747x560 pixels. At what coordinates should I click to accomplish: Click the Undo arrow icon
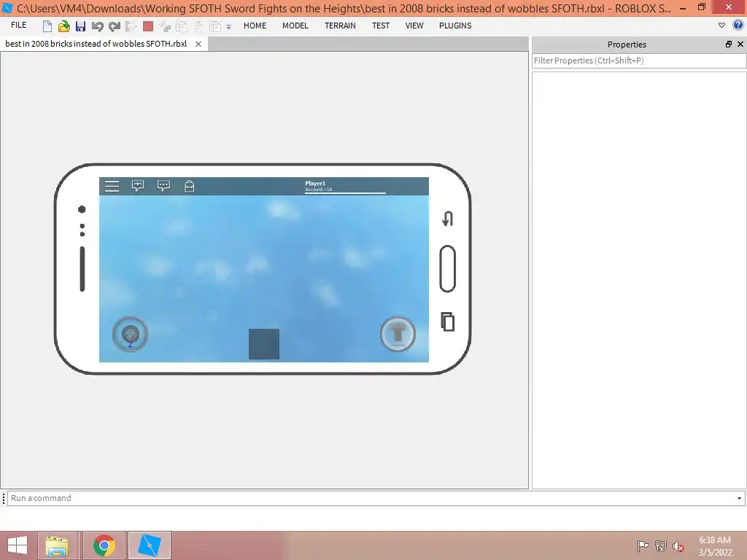pyautogui.click(x=97, y=26)
